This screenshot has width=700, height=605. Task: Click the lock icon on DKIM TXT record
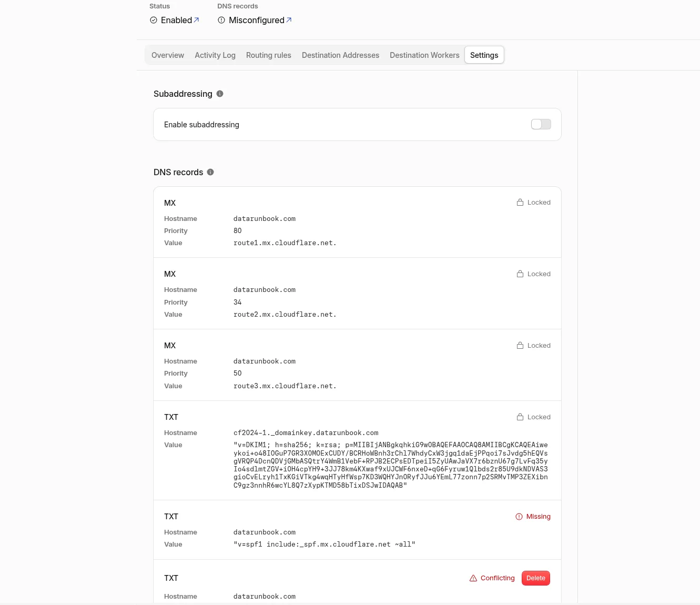pos(520,417)
